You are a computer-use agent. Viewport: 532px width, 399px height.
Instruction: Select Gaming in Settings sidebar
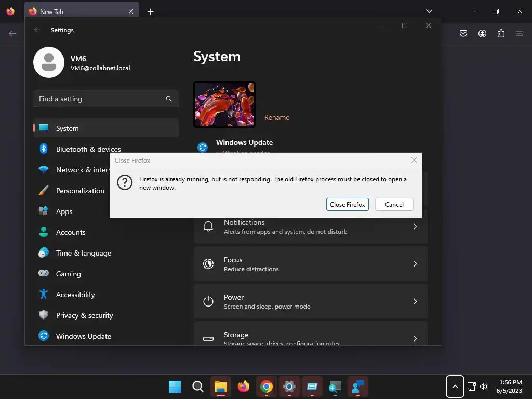coord(106,274)
